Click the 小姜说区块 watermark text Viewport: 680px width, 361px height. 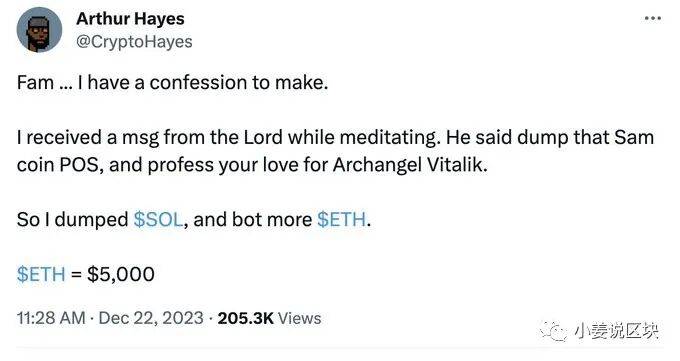point(616,331)
